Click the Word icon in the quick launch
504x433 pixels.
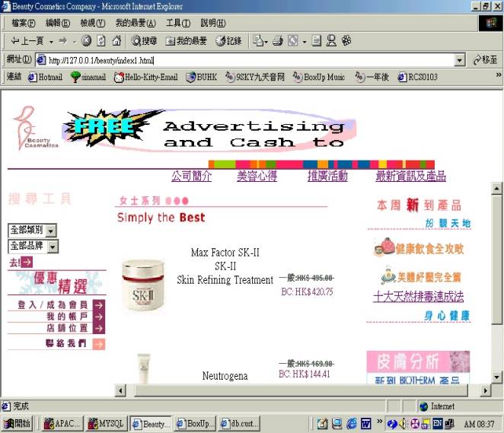click(x=366, y=424)
